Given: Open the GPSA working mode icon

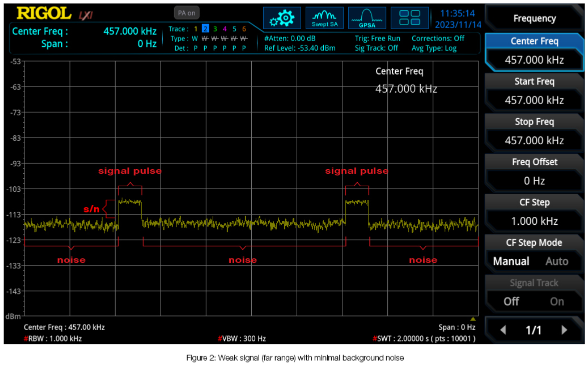Looking at the screenshot, I should coord(367,19).
